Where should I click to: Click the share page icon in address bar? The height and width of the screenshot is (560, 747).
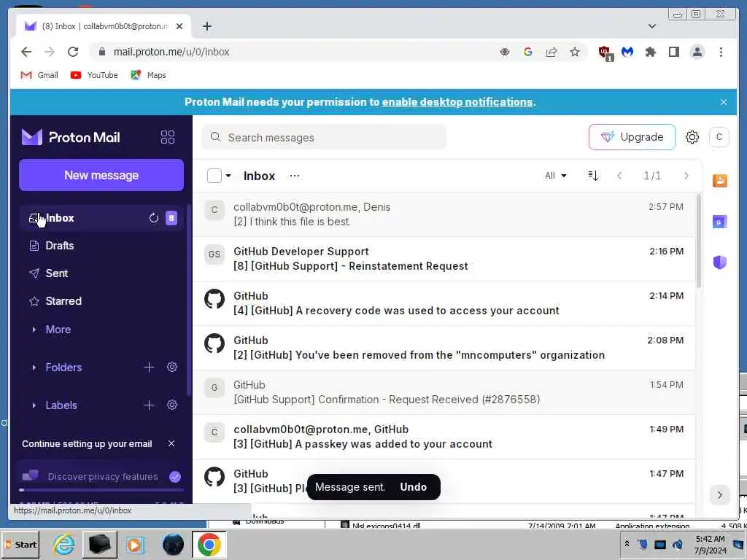pos(551,52)
